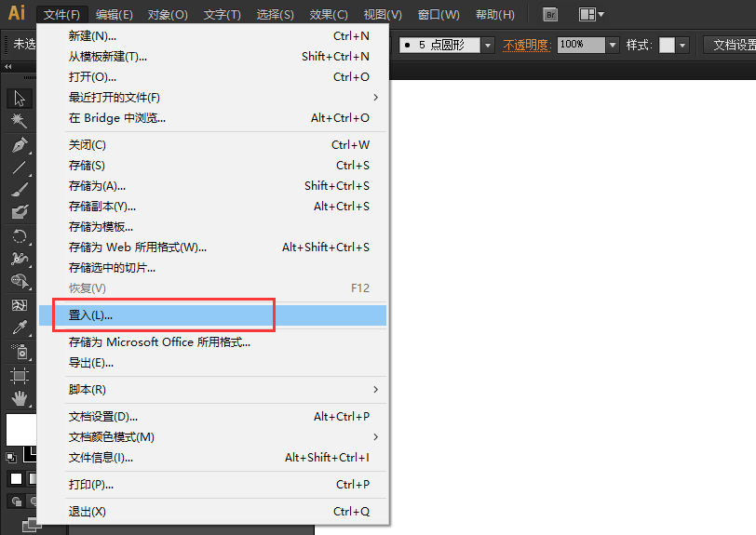Open the 窗口(W) menu
Screen dimensions: 756x535
pos(439,15)
